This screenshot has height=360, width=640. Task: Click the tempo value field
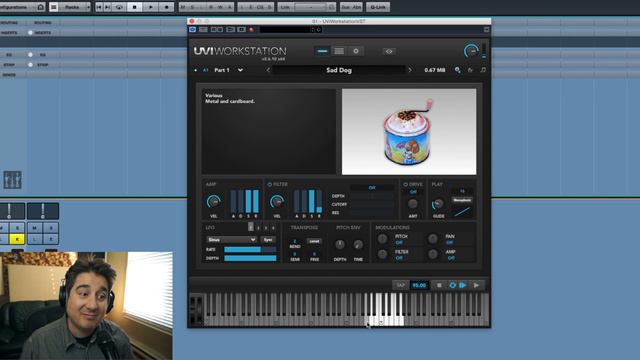419,285
